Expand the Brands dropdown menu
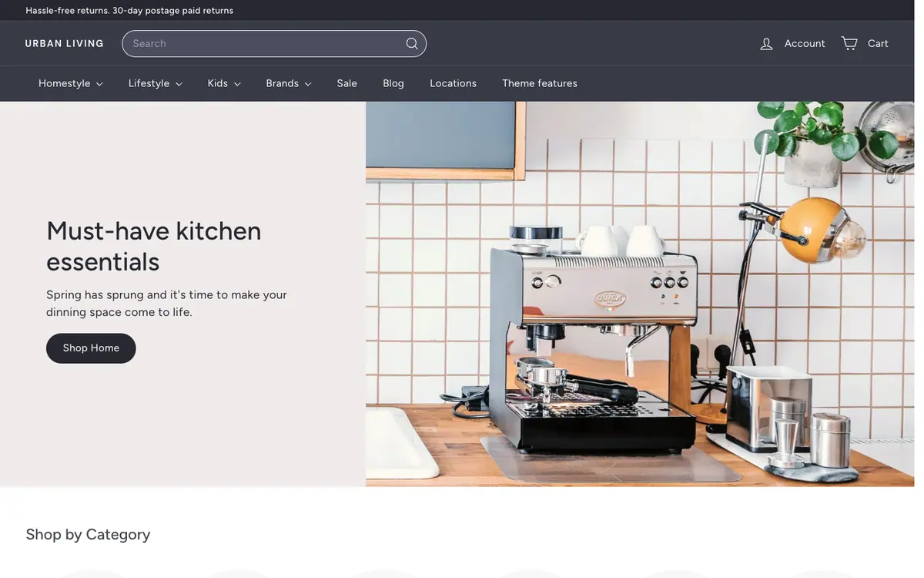 pyautogui.click(x=289, y=83)
